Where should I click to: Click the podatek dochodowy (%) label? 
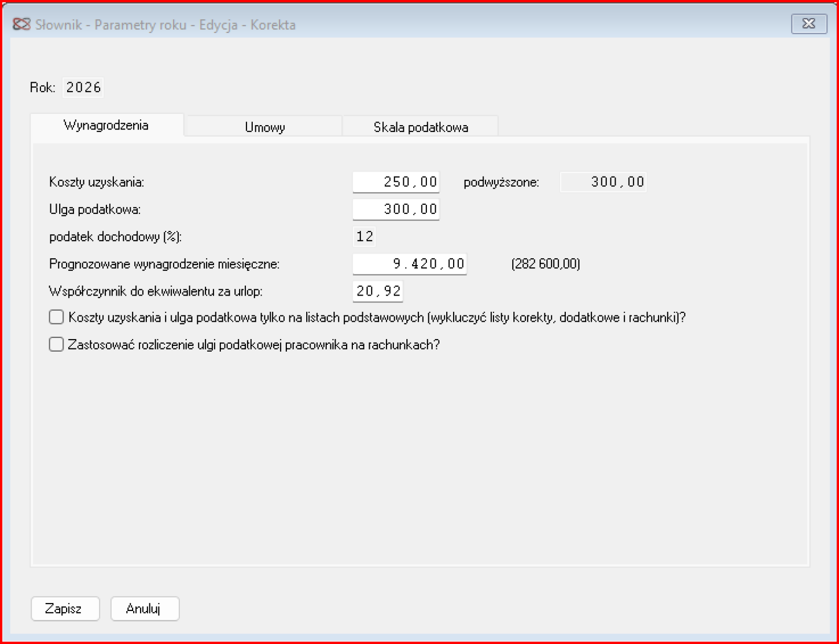point(115,236)
